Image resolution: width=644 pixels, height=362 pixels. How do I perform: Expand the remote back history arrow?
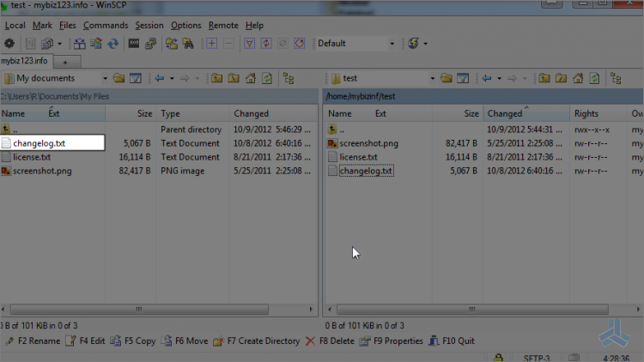(x=499, y=78)
